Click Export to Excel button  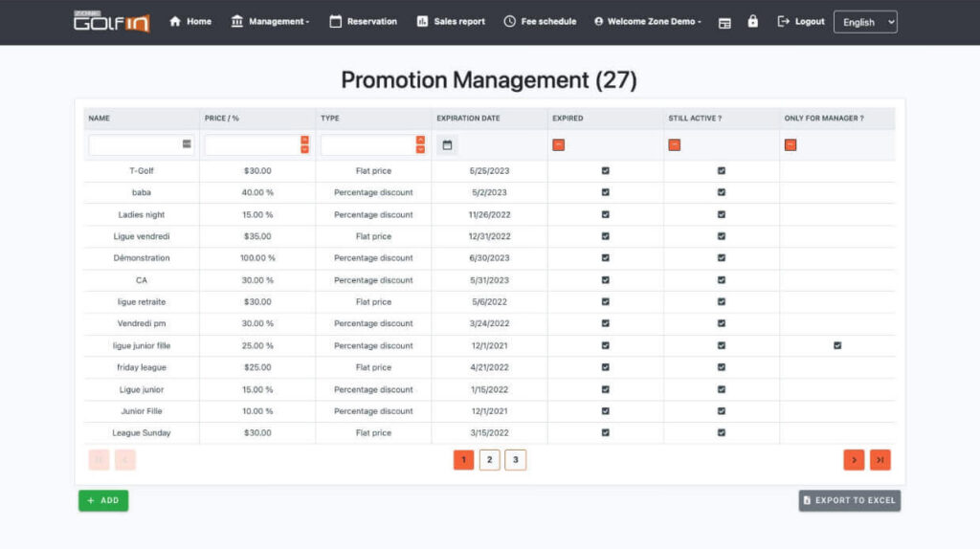tap(849, 500)
